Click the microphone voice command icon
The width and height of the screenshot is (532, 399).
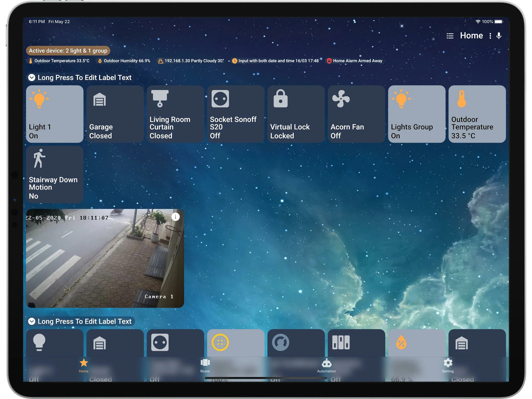(x=499, y=36)
